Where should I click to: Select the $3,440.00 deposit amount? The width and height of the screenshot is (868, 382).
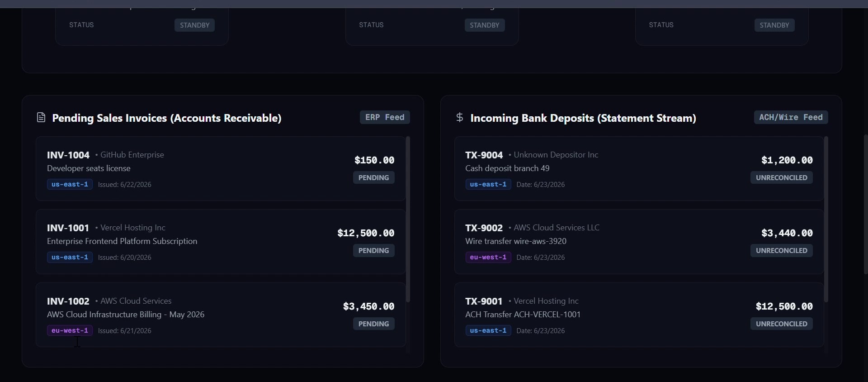click(x=787, y=233)
